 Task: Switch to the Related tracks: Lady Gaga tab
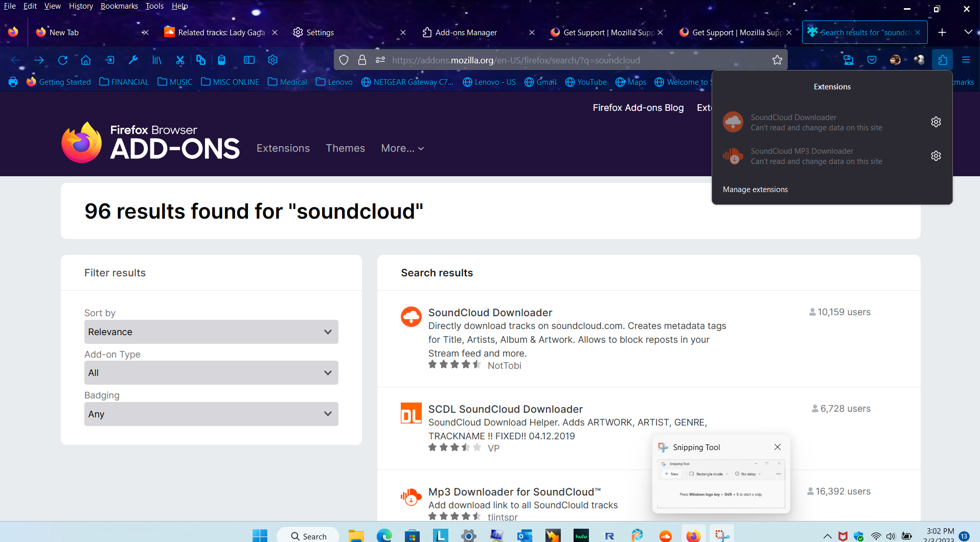(x=221, y=32)
